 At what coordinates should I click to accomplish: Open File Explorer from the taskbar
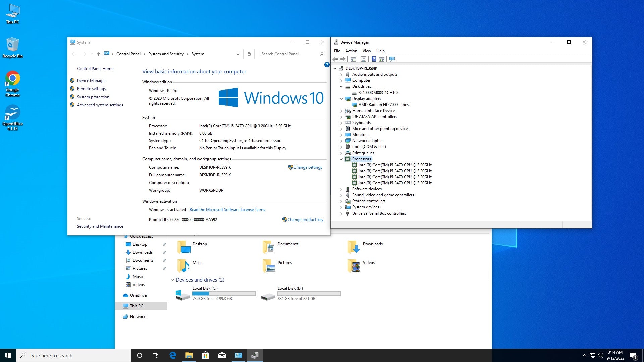pos(189,355)
